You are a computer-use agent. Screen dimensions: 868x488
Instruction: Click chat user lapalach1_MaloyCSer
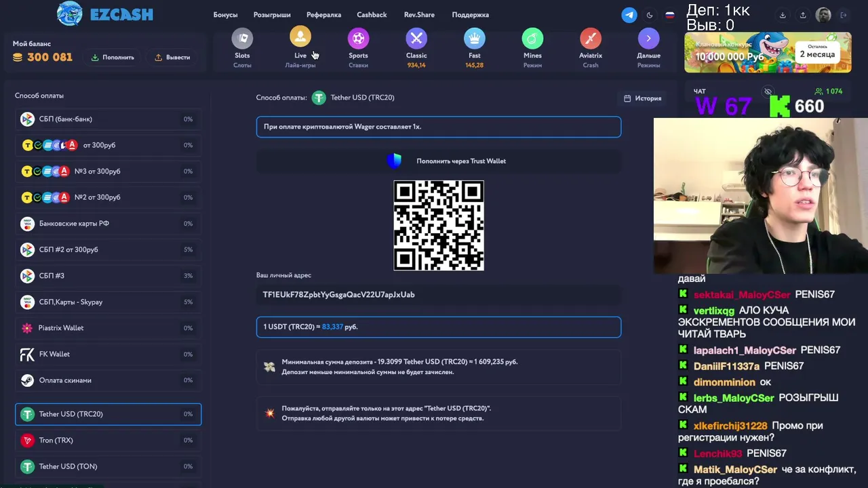745,350
